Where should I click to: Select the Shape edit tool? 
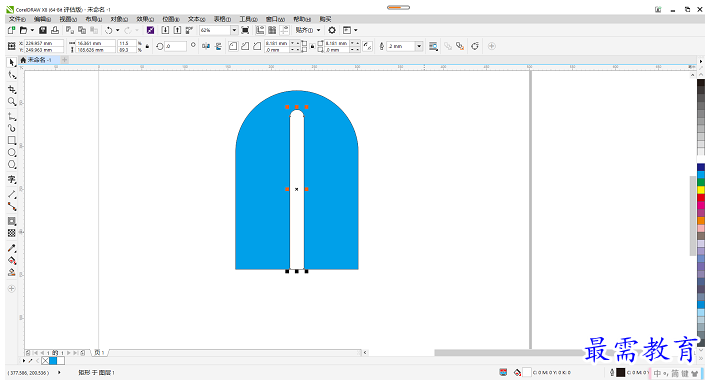[12, 76]
